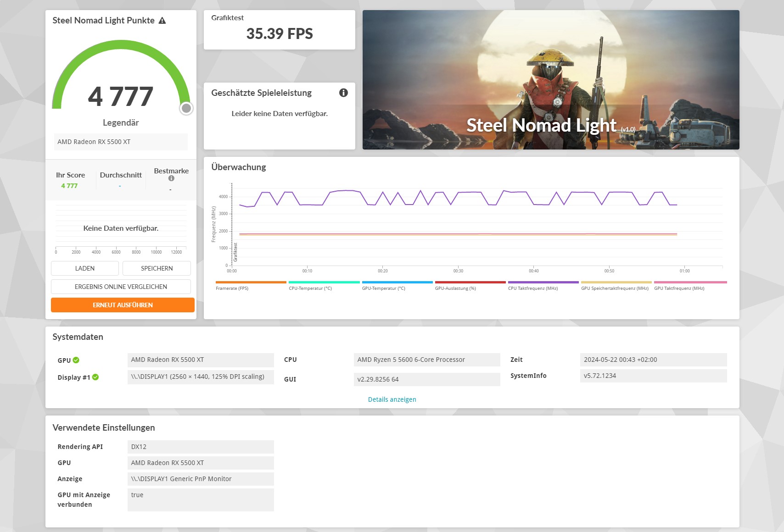
Task: Open the Details anzeigen link
Action: 392,399
